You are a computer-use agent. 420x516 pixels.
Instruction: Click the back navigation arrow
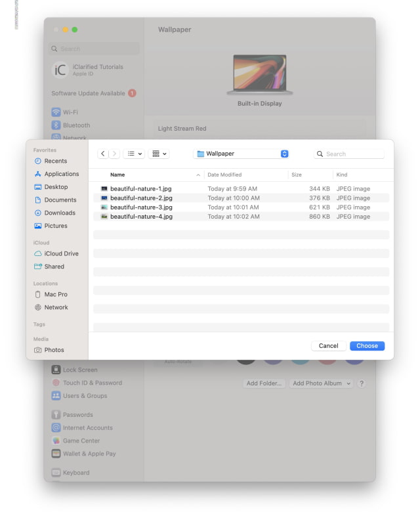pyautogui.click(x=103, y=154)
